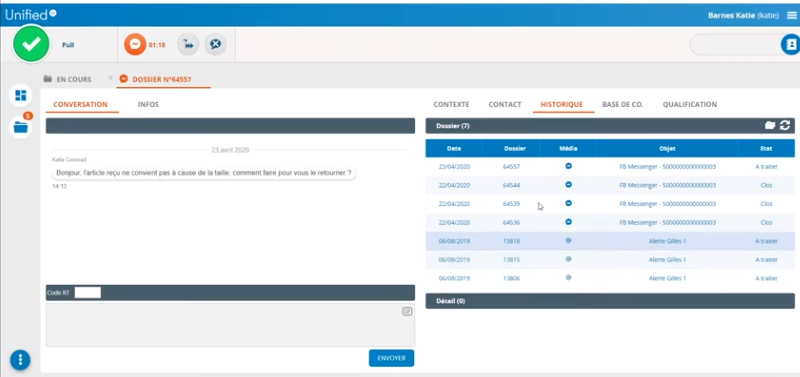
Task: Click Messenger media icon for dossier 64557
Action: pyautogui.click(x=568, y=166)
